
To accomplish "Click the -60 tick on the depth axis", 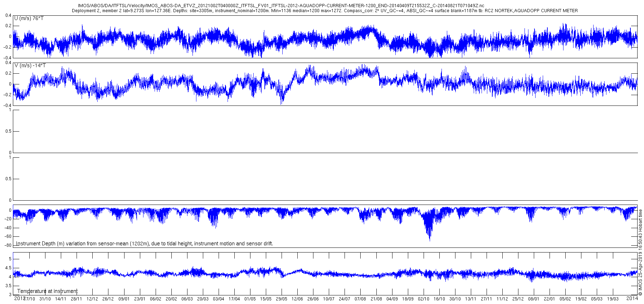I will (8, 236).
